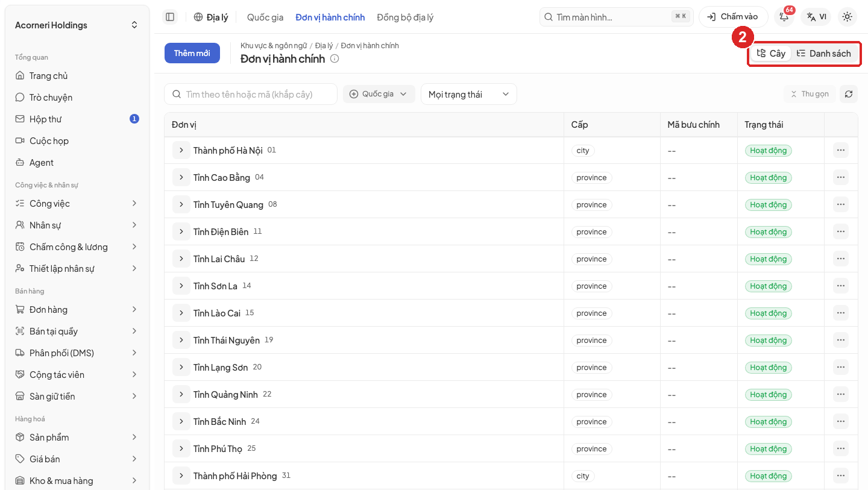868x490 pixels.
Task: Expand Tỉnh Tuyên Quang row
Action: click(181, 204)
